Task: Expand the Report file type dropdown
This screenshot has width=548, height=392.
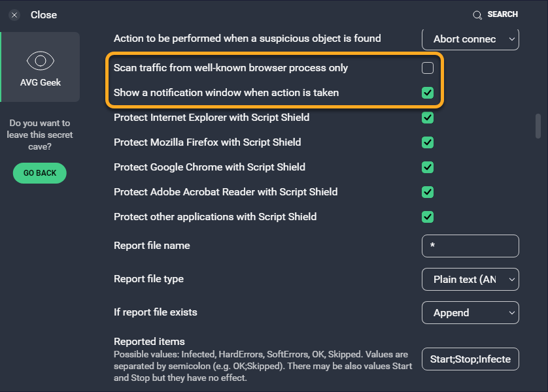Action: 470,280
